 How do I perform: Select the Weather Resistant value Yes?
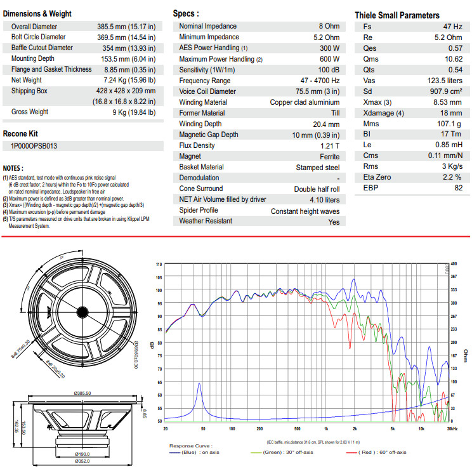[334, 222]
